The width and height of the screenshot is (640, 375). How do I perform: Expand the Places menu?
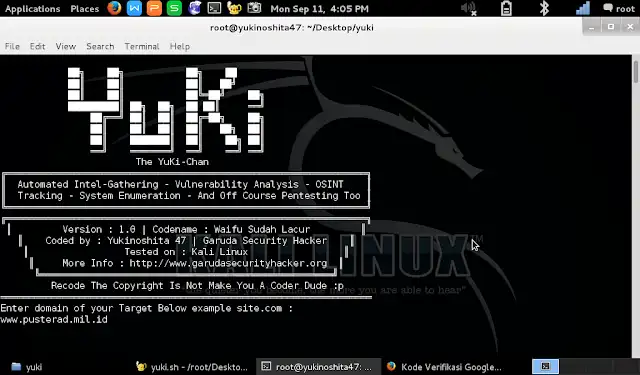84,9
